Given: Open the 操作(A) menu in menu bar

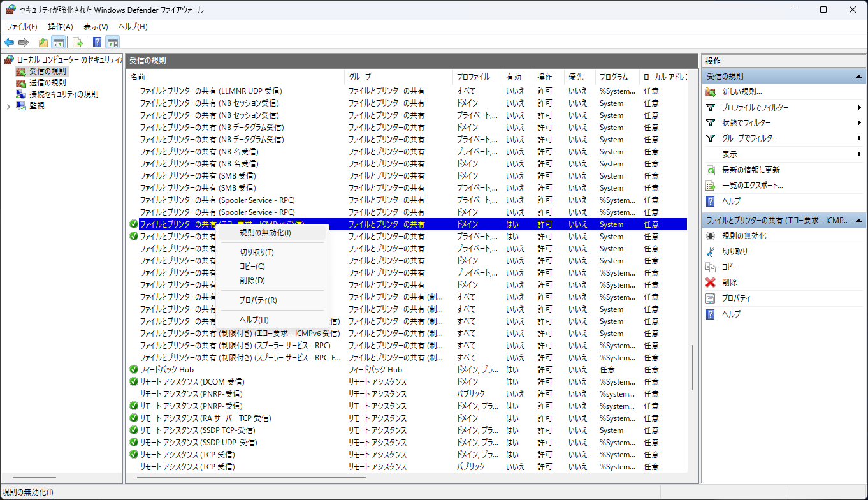Looking at the screenshot, I should click(x=61, y=26).
